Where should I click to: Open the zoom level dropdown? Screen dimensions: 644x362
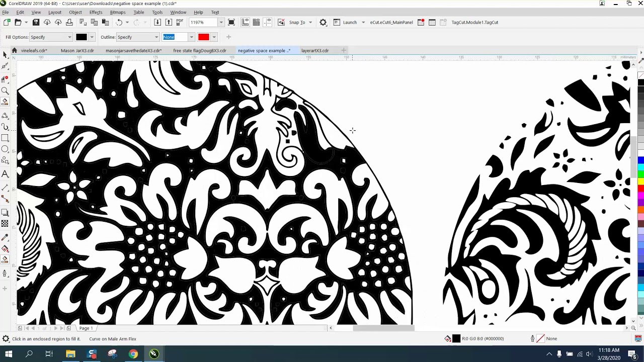[x=220, y=22]
